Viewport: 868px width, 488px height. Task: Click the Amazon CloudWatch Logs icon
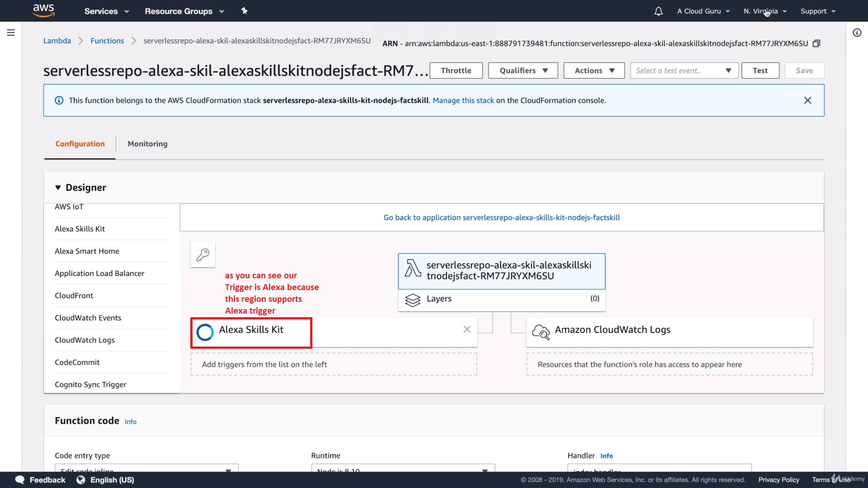coord(540,332)
